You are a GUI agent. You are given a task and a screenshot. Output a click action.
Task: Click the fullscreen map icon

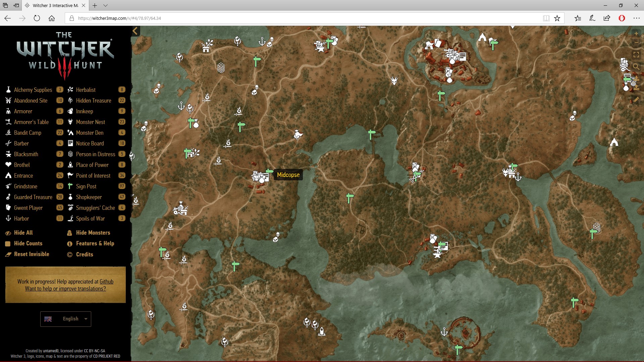(636, 55)
